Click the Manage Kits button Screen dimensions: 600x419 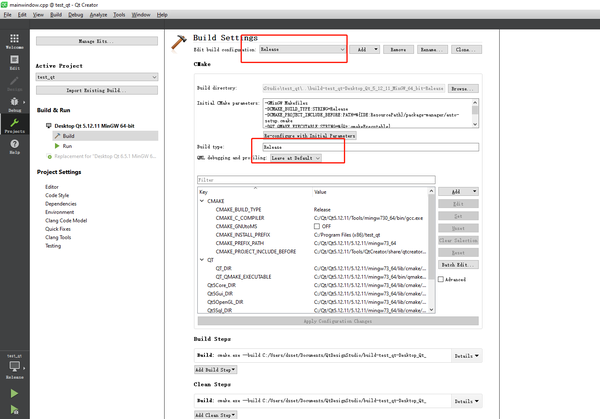pyautogui.click(x=97, y=41)
